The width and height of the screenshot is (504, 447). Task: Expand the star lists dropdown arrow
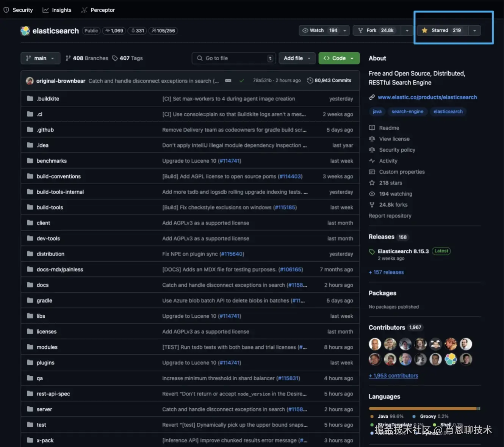[474, 30]
